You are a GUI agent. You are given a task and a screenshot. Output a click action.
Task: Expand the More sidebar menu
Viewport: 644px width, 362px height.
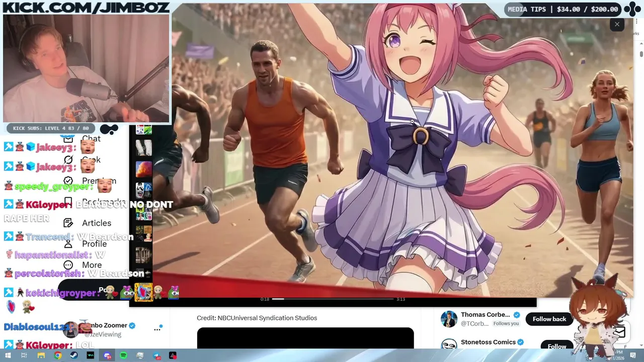pyautogui.click(x=92, y=265)
